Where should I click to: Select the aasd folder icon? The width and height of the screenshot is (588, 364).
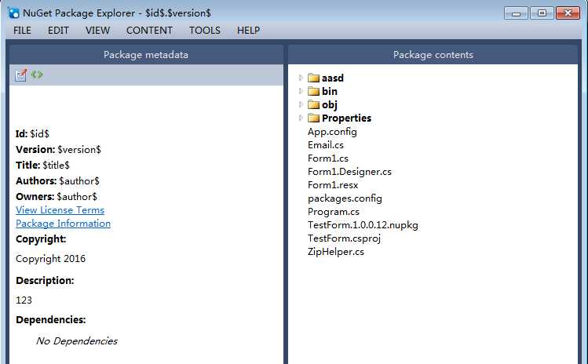313,78
